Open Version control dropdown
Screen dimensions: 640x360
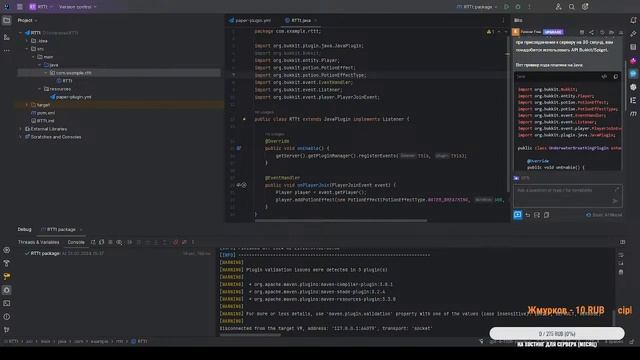point(78,7)
